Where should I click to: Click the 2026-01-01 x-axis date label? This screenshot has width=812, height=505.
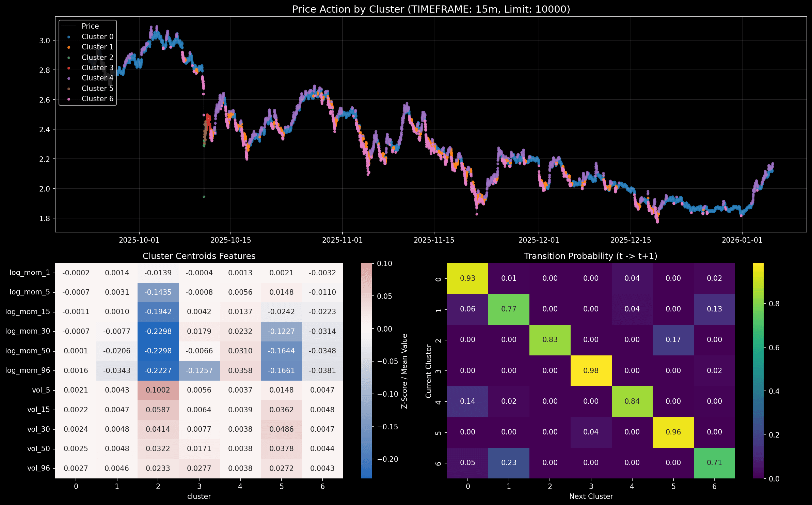(742, 240)
